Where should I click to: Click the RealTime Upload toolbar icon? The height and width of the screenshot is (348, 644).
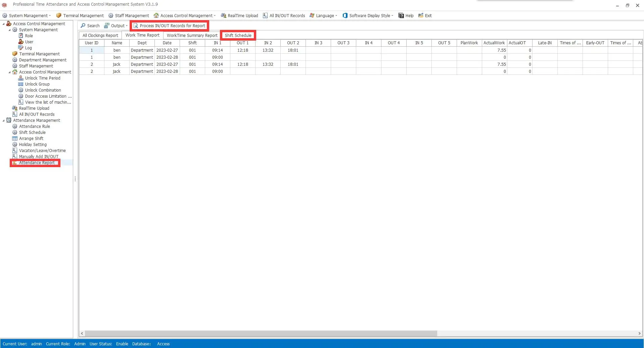(223, 15)
